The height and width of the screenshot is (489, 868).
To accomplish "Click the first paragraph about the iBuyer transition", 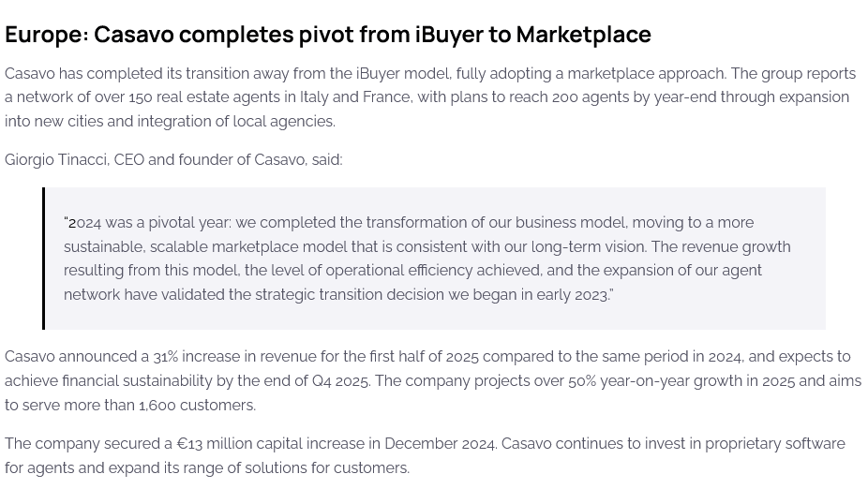I will pyautogui.click(x=431, y=97).
